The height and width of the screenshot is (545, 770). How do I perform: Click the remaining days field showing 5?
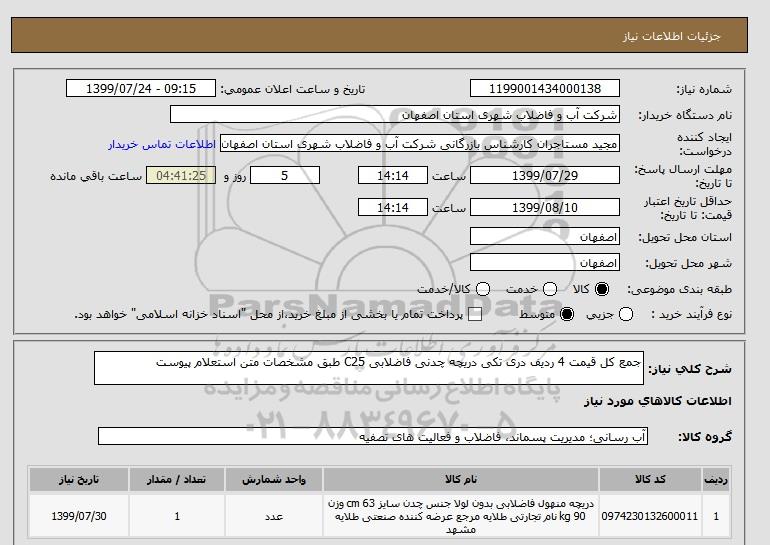(x=285, y=175)
